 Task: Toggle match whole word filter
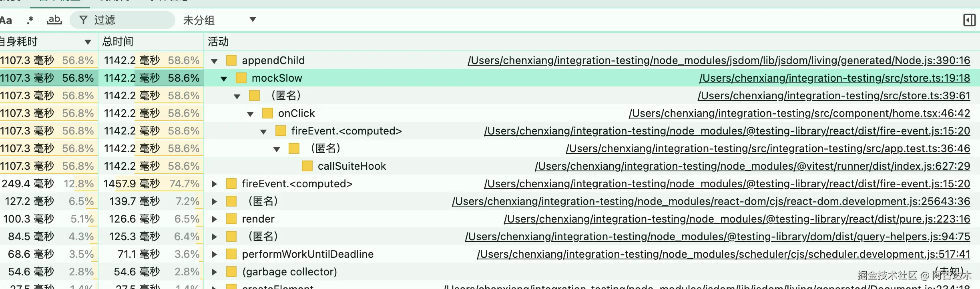pyautogui.click(x=54, y=20)
